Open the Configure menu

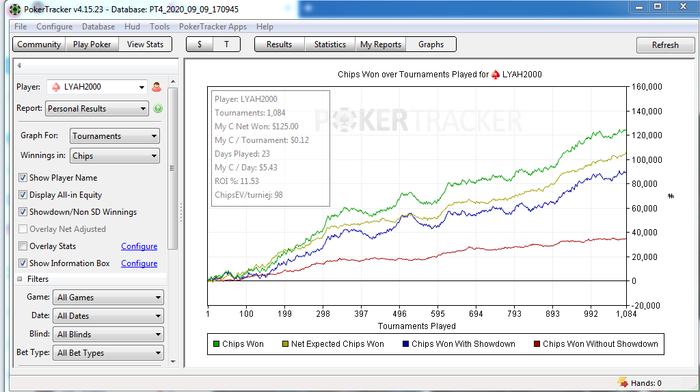point(54,27)
